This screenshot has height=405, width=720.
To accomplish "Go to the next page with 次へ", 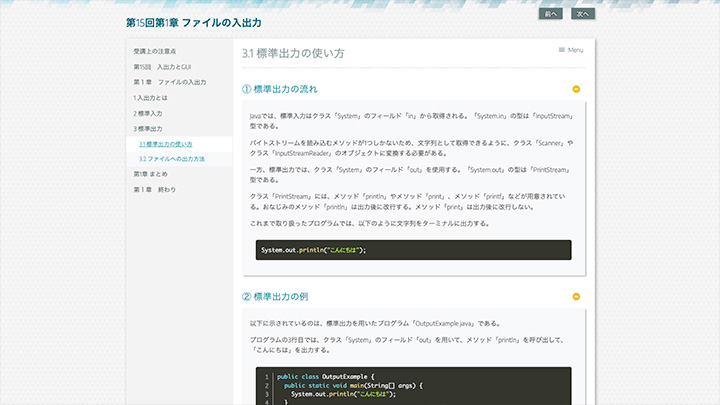I will [x=583, y=14].
